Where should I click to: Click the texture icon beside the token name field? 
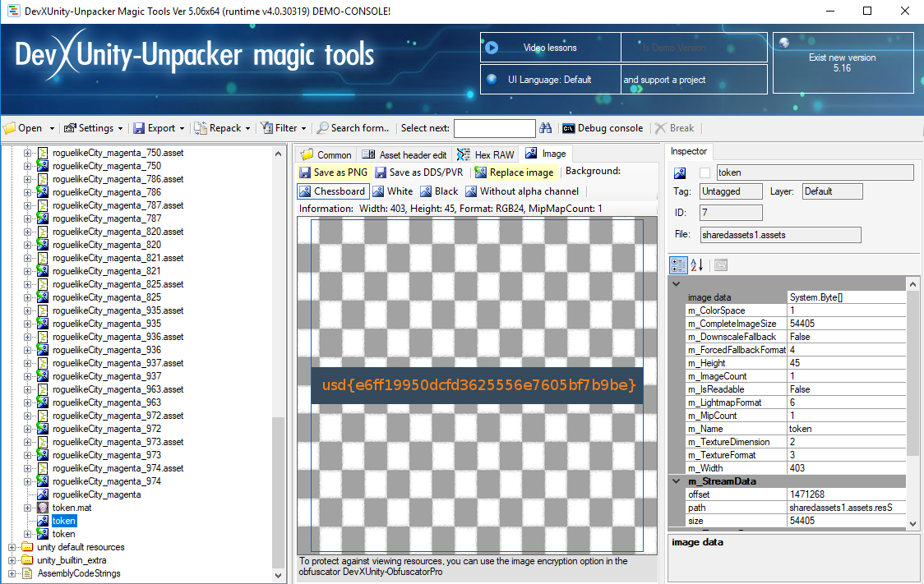click(x=680, y=172)
